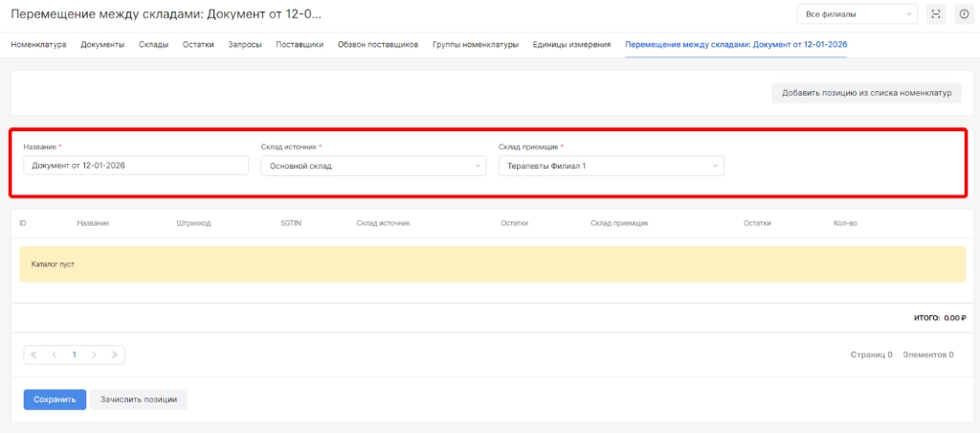The height and width of the screenshot is (433, 980).
Task: Switch to 'Группы номенклатуры' tab
Action: [x=476, y=45]
